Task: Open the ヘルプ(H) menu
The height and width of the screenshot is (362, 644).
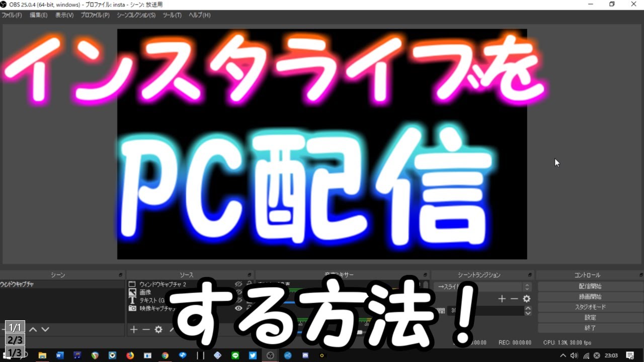Action: [200, 15]
